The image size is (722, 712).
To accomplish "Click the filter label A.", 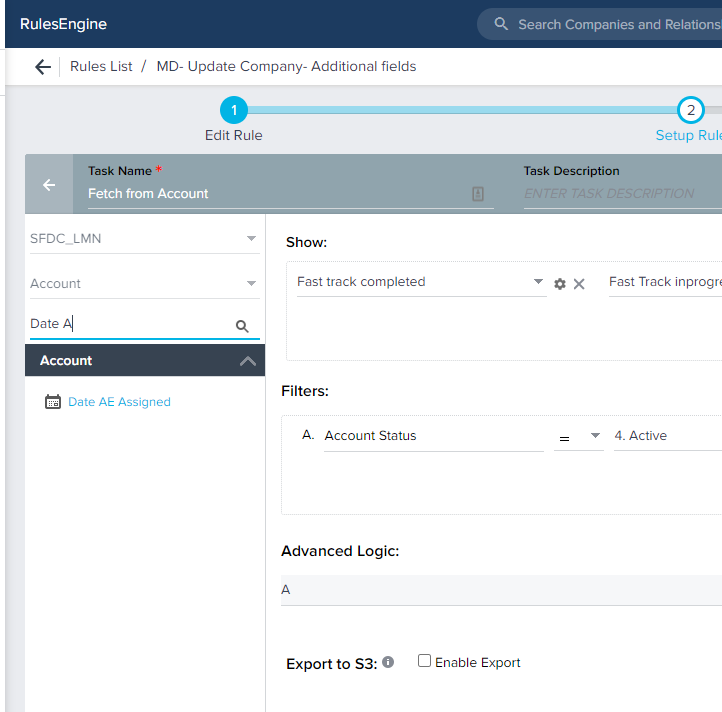I will tap(308, 434).
